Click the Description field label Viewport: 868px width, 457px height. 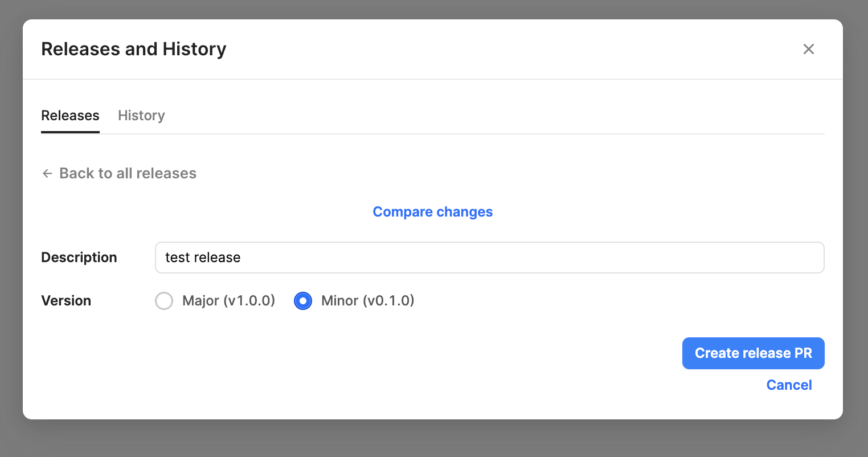tap(79, 258)
